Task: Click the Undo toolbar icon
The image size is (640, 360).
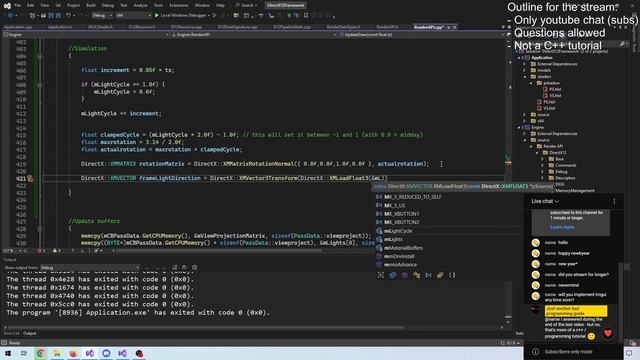Action: (69, 16)
